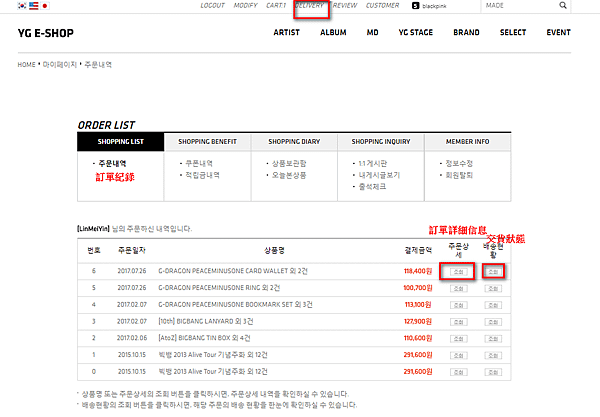Click product name G-DRAGON PEACEMINUSONE RING
Image resolution: width=600 pixels, height=417 pixels.
pos(219,288)
